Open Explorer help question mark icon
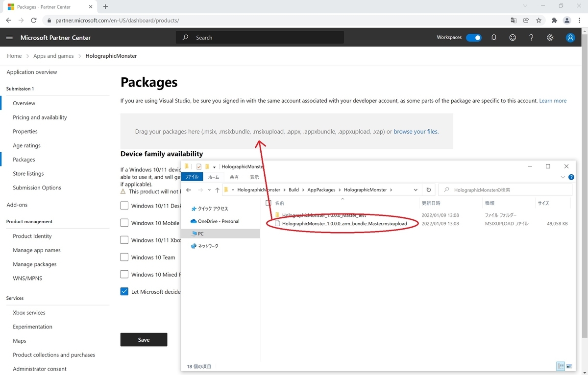This screenshot has width=588, height=375. point(571,177)
